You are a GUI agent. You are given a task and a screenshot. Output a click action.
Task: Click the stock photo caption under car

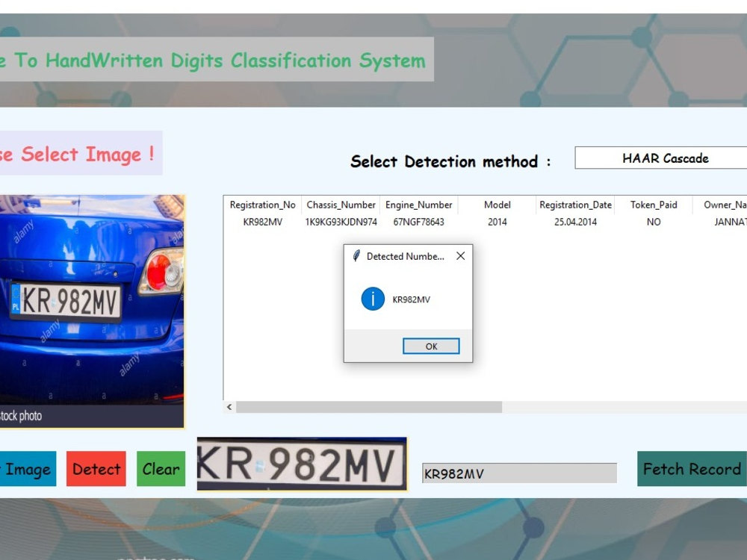(x=21, y=416)
